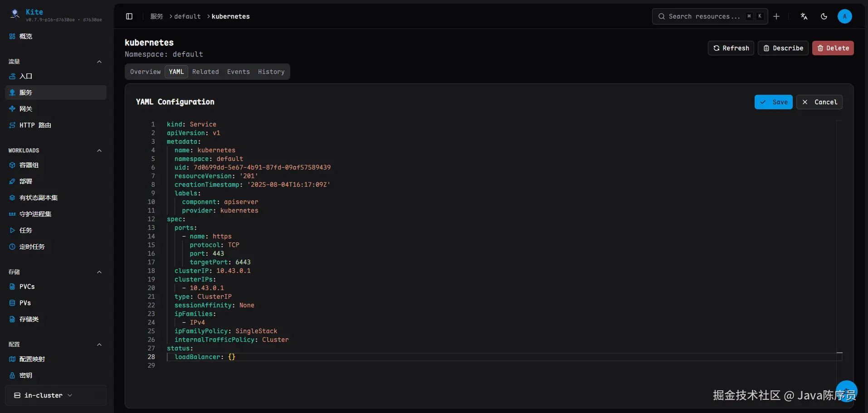Switch to the Overview tab
The image size is (868, 413).
(x=145, y=72)
